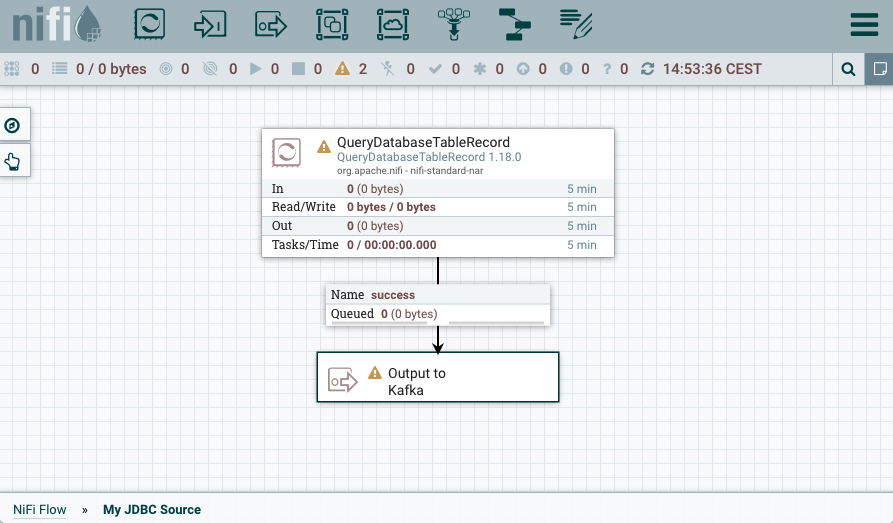
Task: Click the Label toolbar icon
Action: [x=576, y=25]
